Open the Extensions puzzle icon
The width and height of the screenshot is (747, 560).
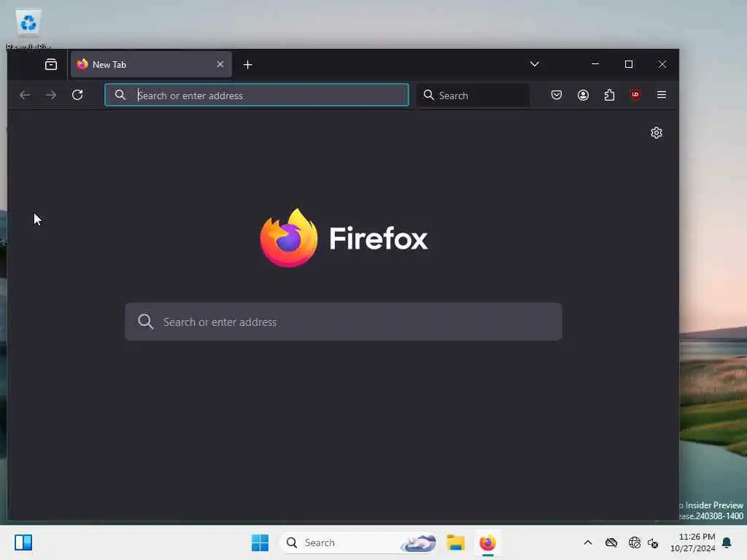609,95
